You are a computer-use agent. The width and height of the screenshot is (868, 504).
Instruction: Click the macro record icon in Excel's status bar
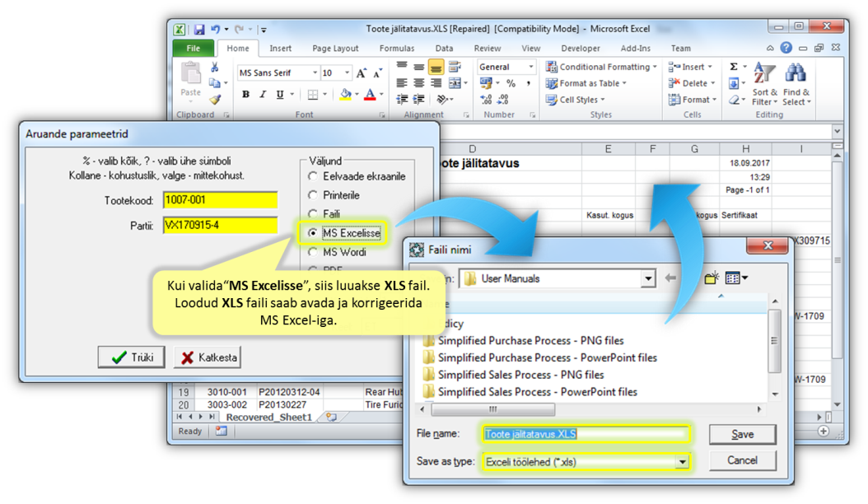[222, 431]
